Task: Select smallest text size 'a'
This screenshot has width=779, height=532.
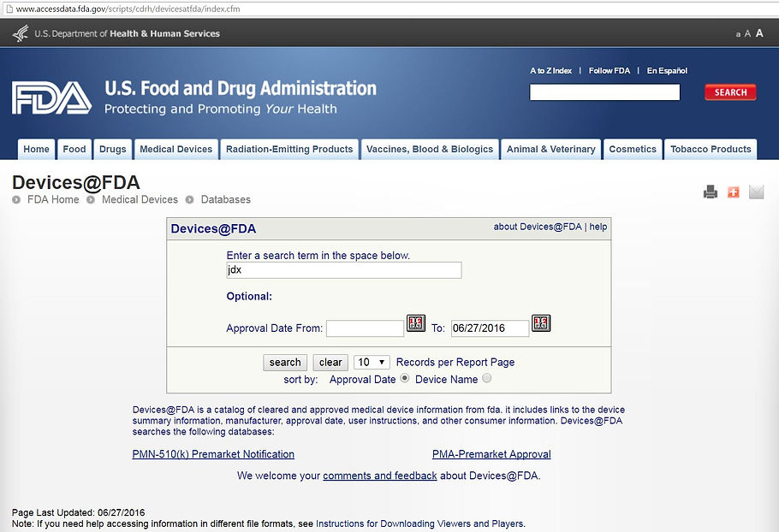Action: [738, 34]
